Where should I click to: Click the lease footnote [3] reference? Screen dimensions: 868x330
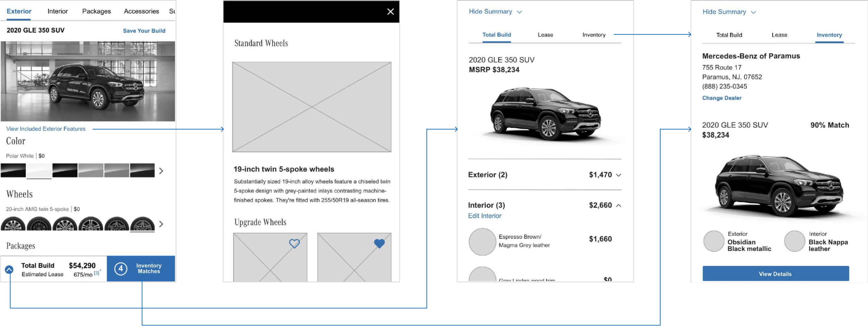click(97, 273)
